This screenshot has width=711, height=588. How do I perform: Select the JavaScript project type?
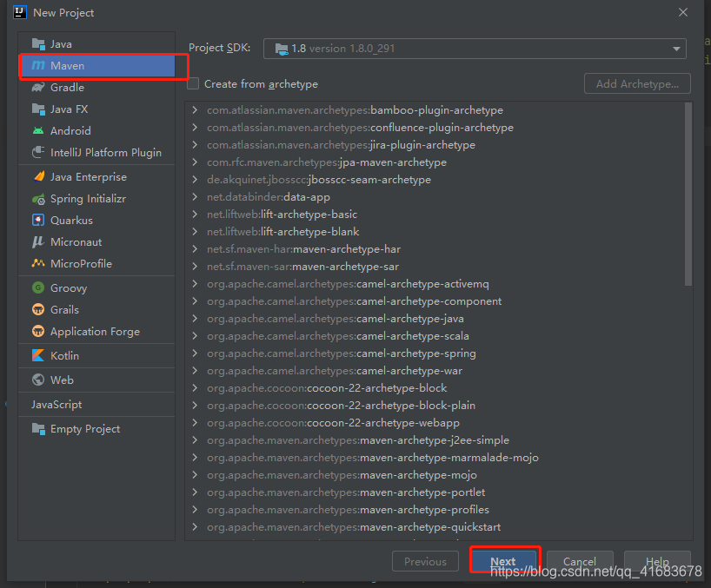56,405
